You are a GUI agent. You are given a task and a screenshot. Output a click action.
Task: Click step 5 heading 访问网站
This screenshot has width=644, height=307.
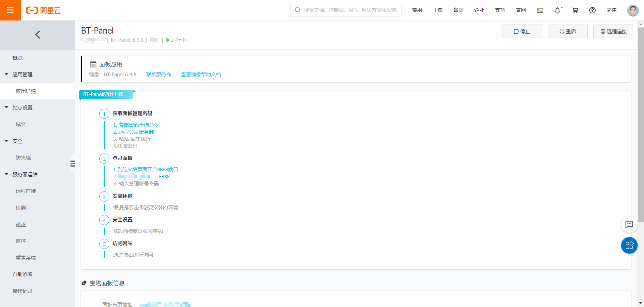[122, 244]
